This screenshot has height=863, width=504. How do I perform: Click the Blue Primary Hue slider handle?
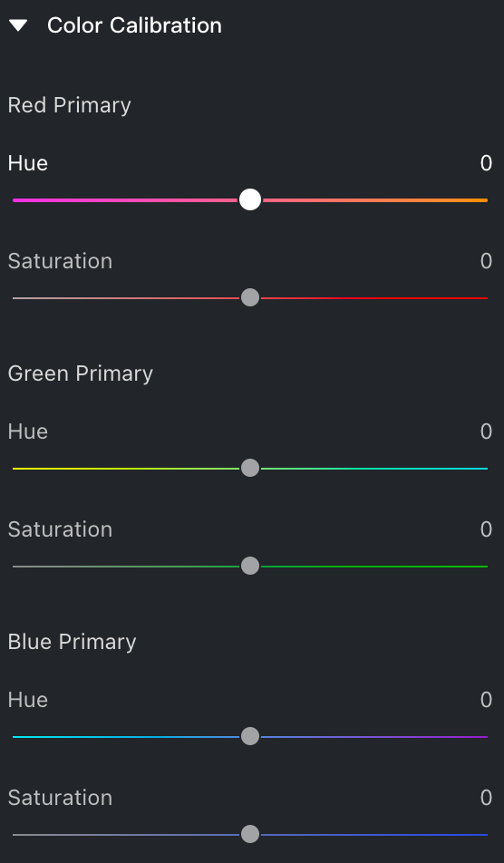click(x=250, y=736)
